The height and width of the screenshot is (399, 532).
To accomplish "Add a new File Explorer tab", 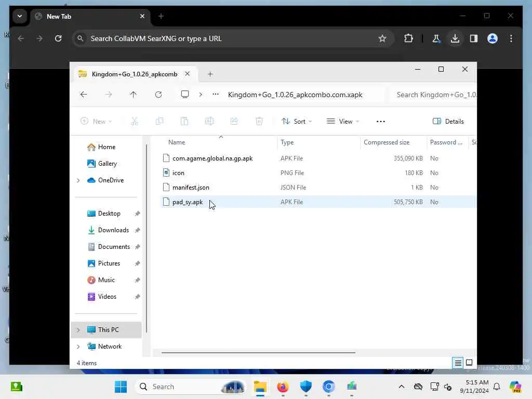I will (210, 74).
